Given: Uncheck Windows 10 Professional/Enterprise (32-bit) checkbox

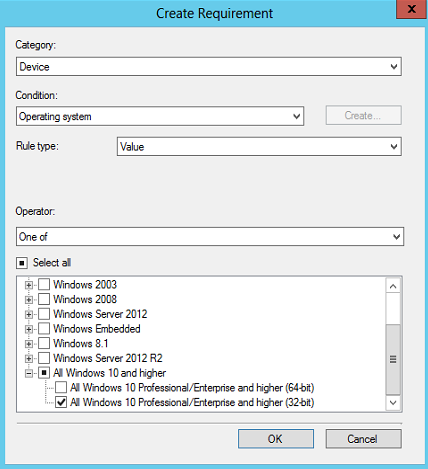Looking at the screenshot, I should click(x=61, y=402).
